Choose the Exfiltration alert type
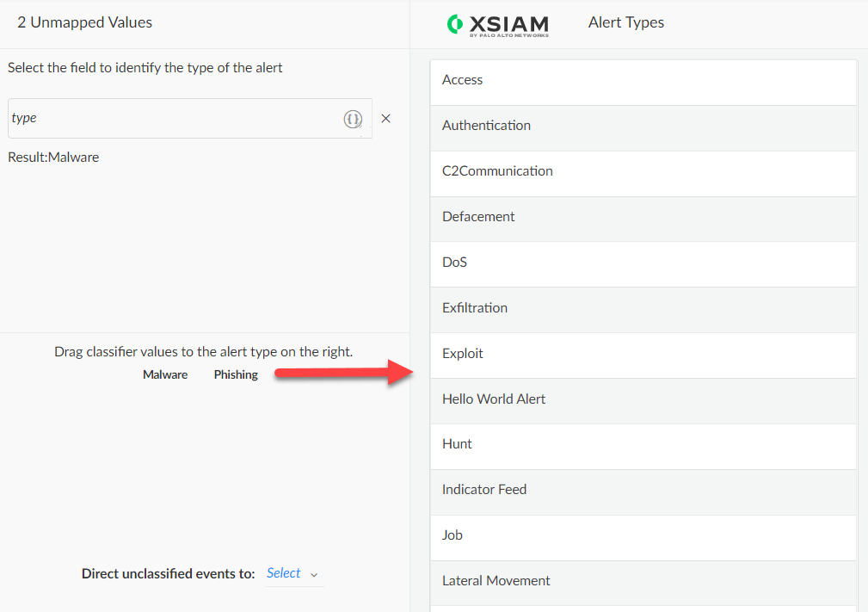Screen dimensions: 868x612 point(643,310)
